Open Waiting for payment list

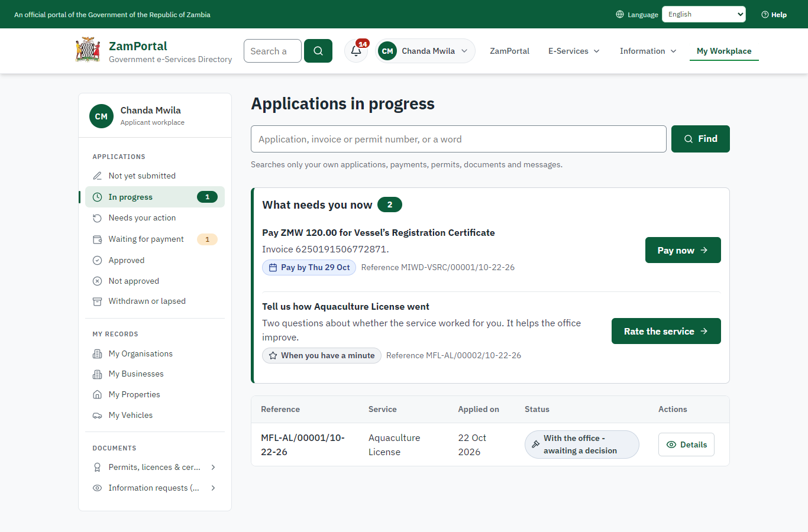point(155,239)
